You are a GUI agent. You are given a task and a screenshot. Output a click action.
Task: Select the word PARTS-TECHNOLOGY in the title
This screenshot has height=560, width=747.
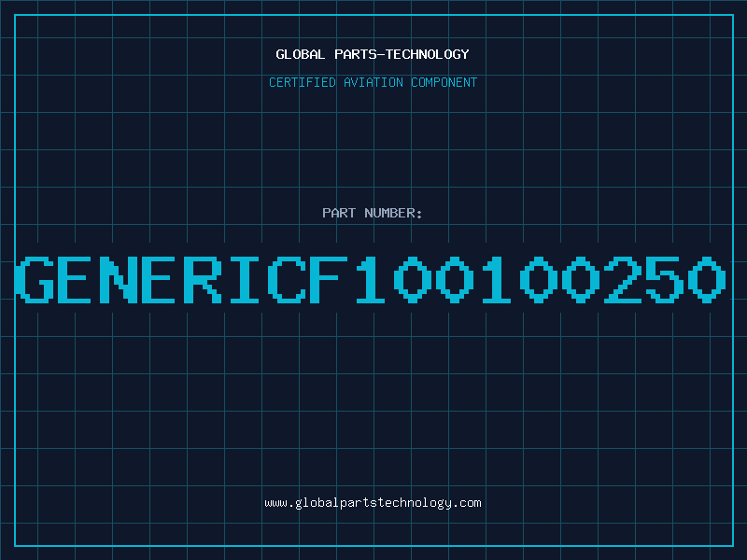402,54
